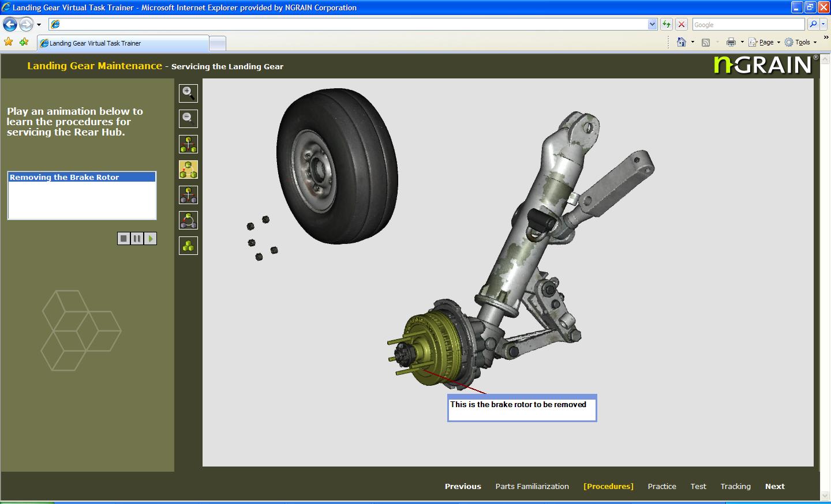The height and width of the screenshot is (504, 831).
Task: Click into the Google search box
Action: [748, 24]
